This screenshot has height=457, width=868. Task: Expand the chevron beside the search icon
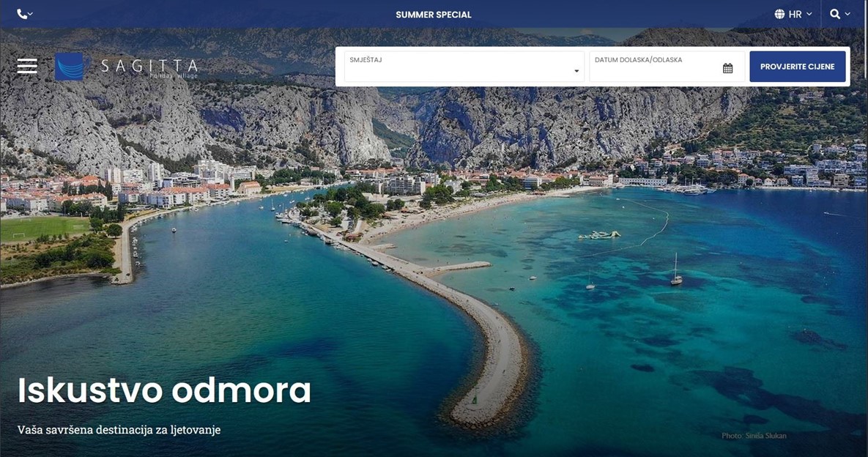tap(847, 15)
